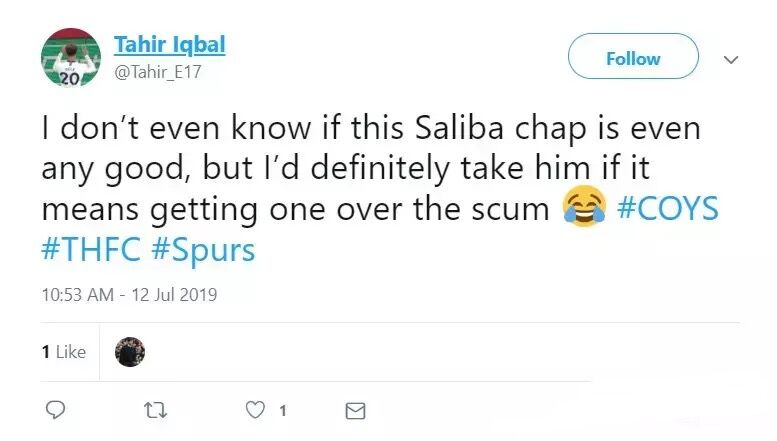777x441 pixels.
Task: View the avatar of the user who liked
Action: point(130,352)
